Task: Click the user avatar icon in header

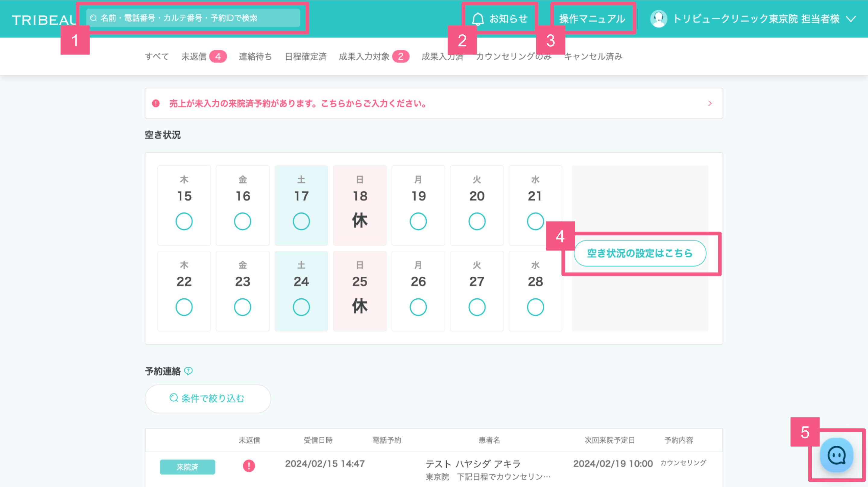Action: pyautogui.click(x=659, y=19)
